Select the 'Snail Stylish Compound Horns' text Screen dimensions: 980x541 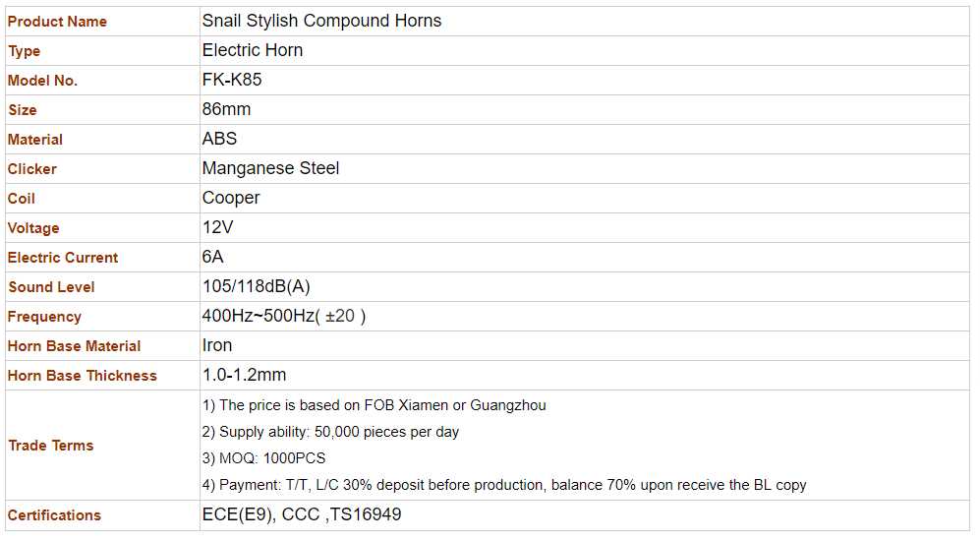coord(321,21)
